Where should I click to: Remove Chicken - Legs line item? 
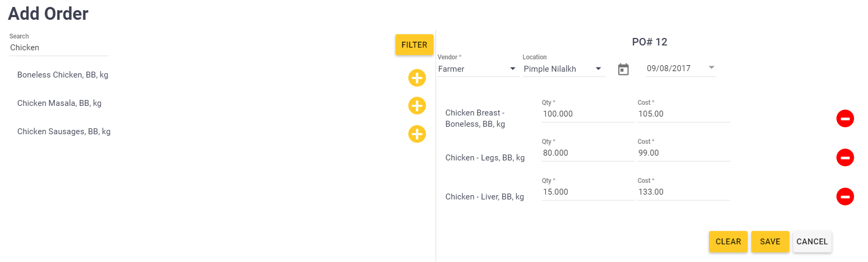845,158
